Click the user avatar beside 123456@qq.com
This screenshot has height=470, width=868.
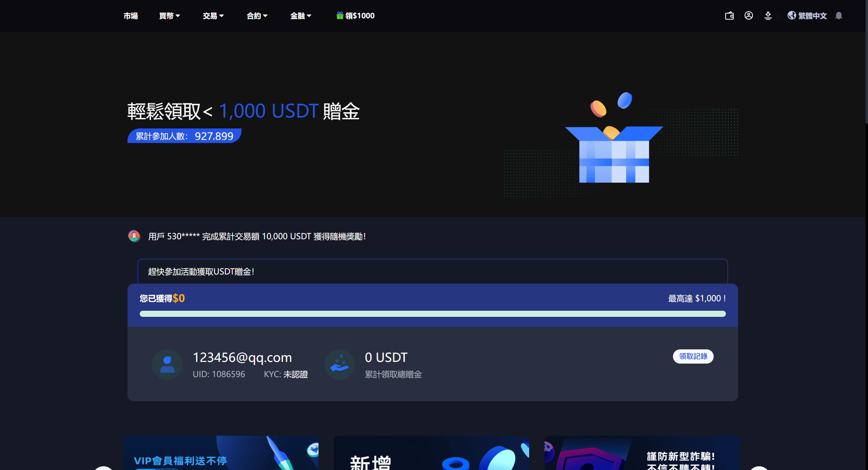coord(167,365)
